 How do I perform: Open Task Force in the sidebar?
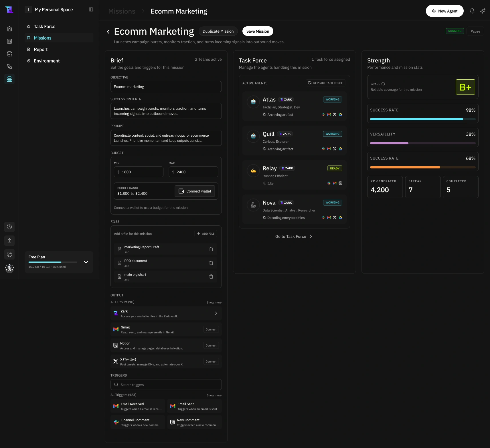59,27
